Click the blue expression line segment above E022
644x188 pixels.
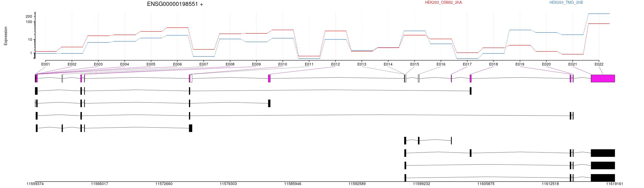599,14
